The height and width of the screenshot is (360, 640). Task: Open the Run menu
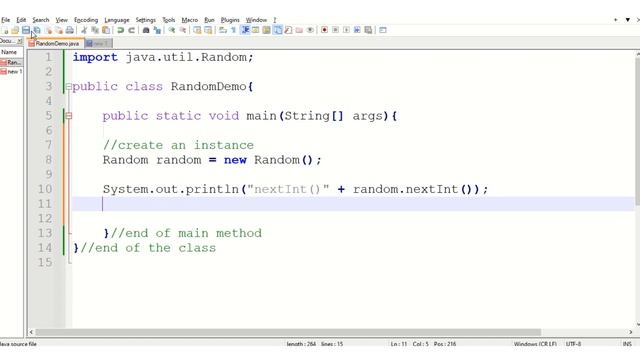(x=209, y=20)
